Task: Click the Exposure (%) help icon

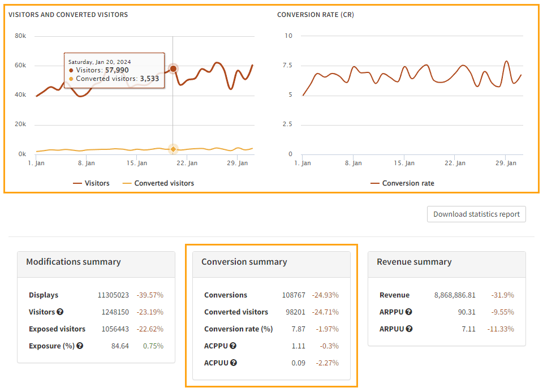Action: pos(80,346)
